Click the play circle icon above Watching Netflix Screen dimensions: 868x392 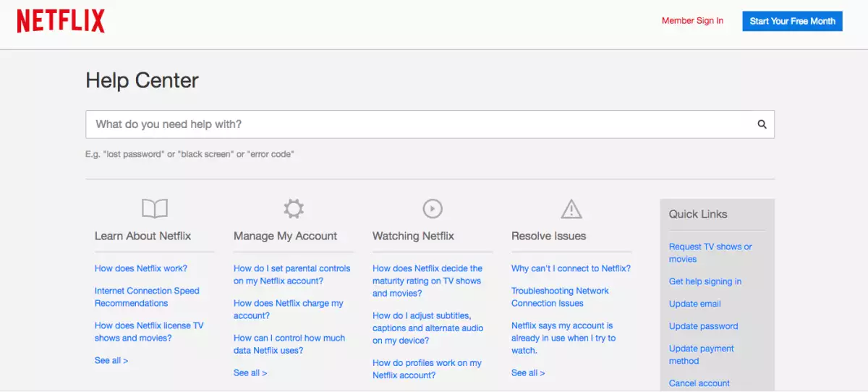tap(432, 209)
